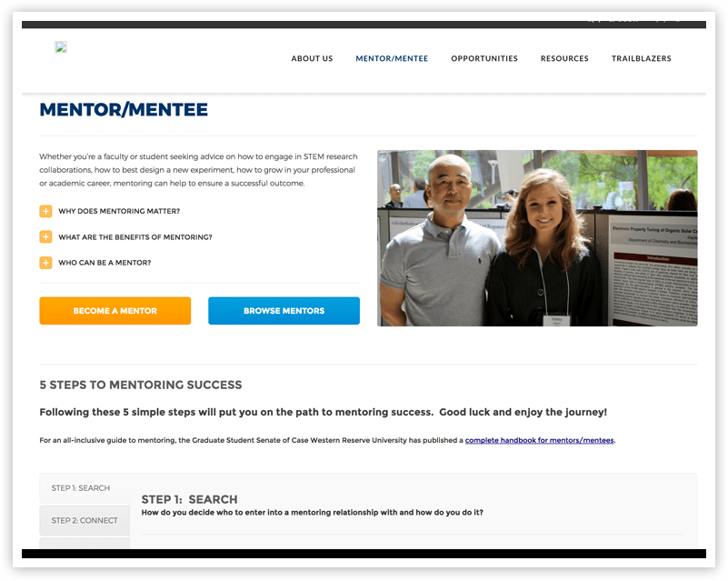The height and width of the screenshot is (581, 728).
Task: Click the site logo image
Action: click(61, 47)
